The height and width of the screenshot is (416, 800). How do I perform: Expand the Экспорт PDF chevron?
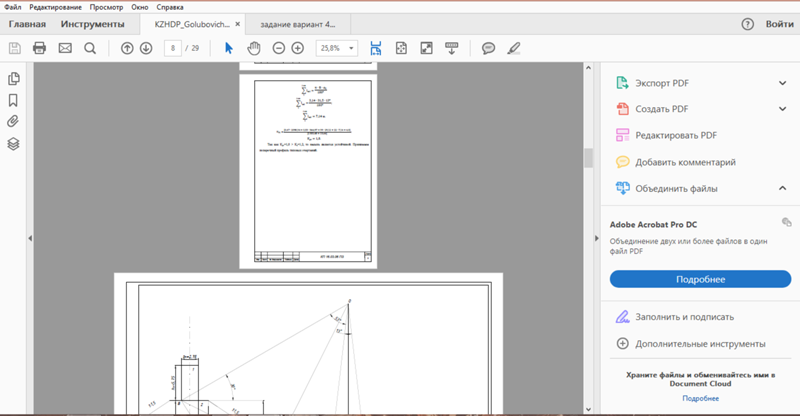(x=782, y=83)
